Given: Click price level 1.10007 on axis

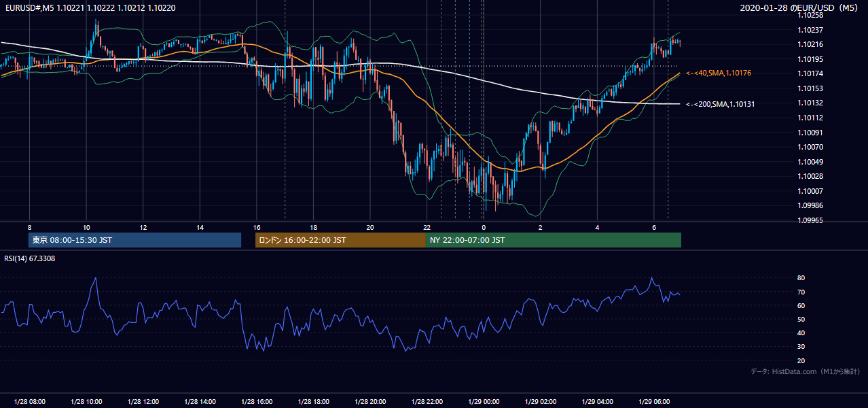Looking at the screenshot, I should tap(810, 191).
